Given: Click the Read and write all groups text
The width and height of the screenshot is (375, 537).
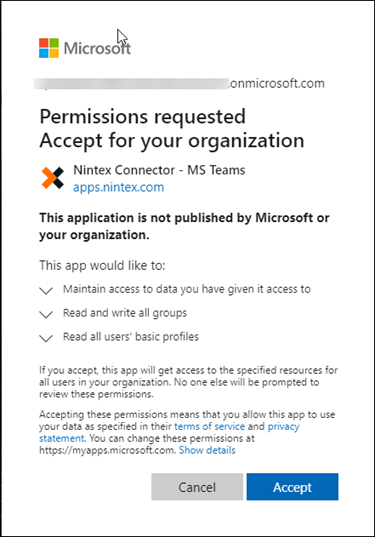Looking at the screenshot, I should (x=125, y=313).
